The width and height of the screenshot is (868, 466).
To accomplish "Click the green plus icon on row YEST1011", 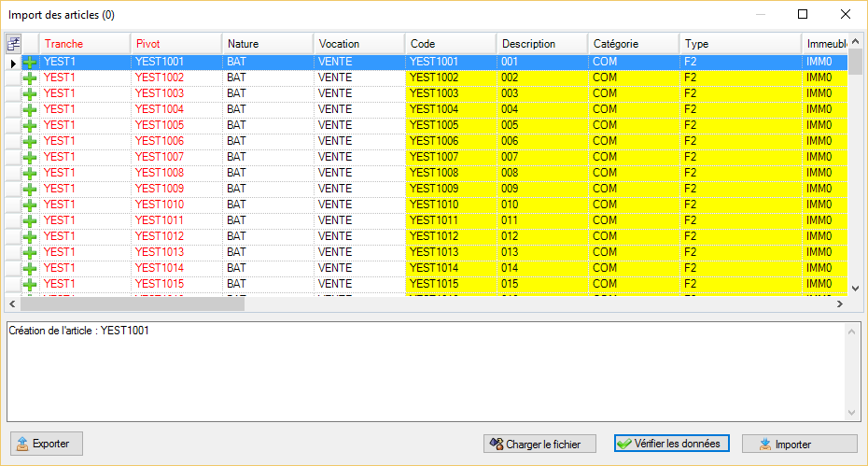I will (30, 220).
